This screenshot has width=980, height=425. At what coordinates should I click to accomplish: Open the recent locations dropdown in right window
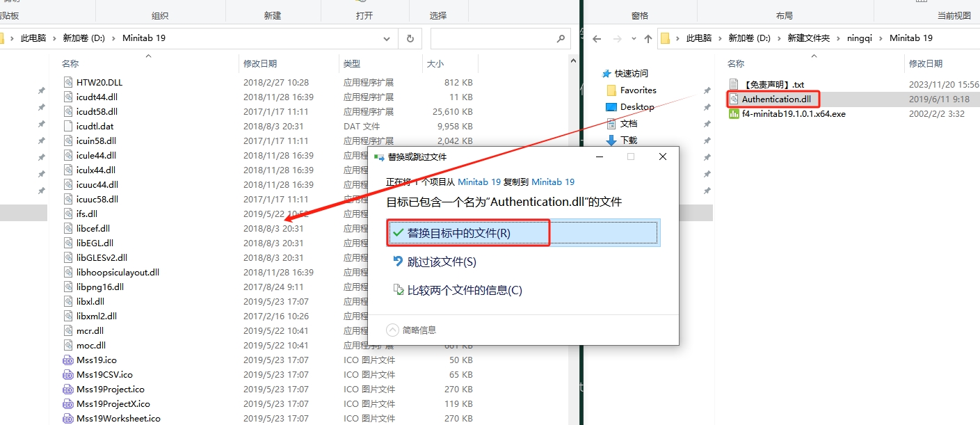(x=633, y=38)
